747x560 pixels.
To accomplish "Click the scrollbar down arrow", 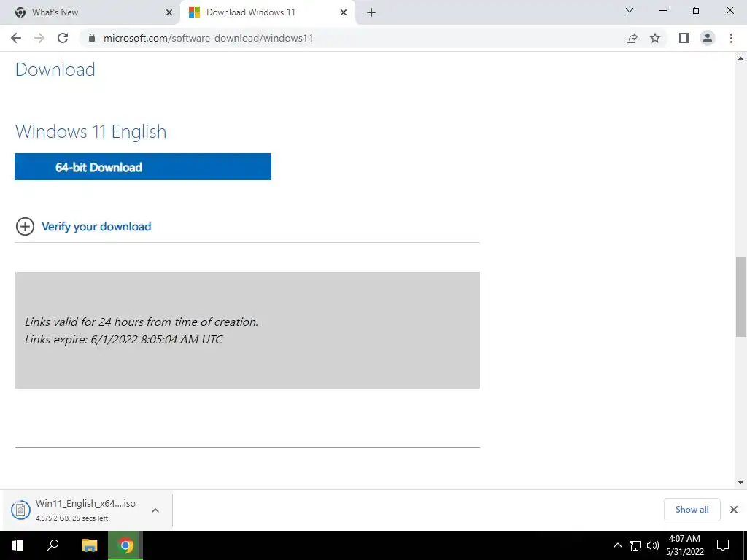I will 741,483.
